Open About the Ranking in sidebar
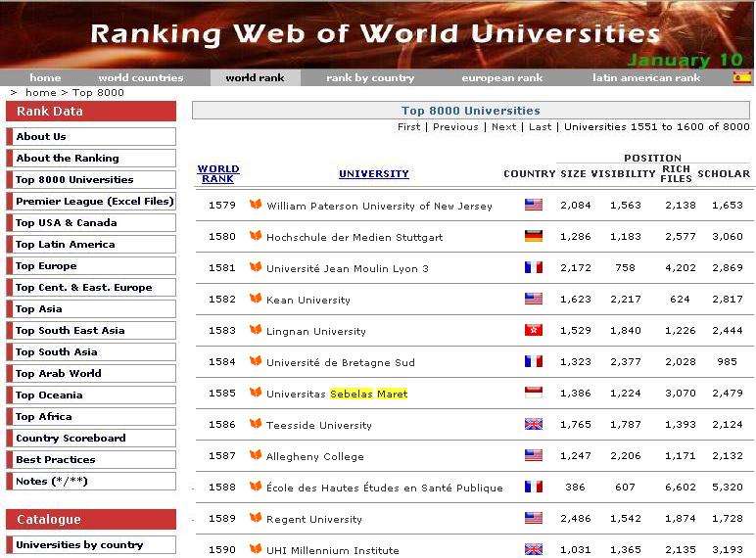The width and height of the screenshot is (756, 558). point(92,158)
